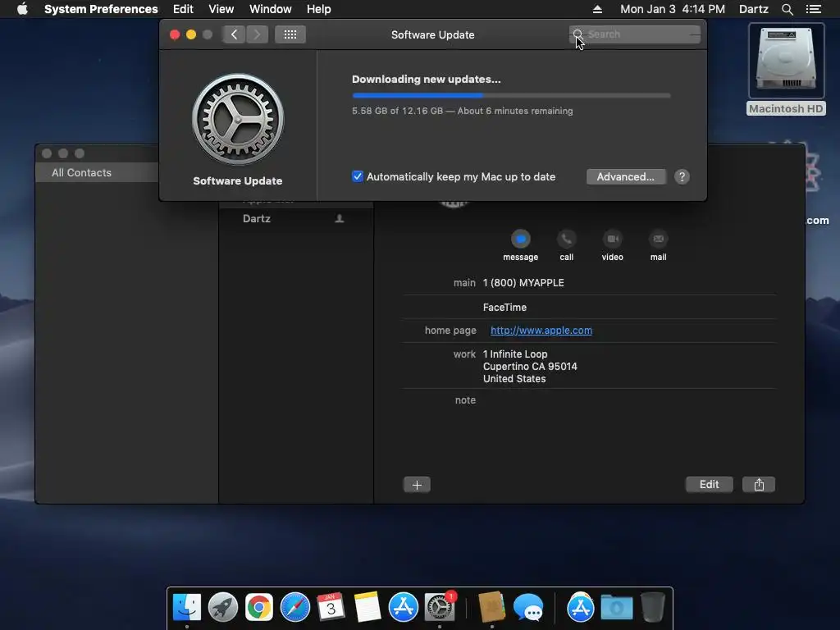Open Spotlight search in menu bar
Screen dimensions: 840x630
click(x=787, y=9)
